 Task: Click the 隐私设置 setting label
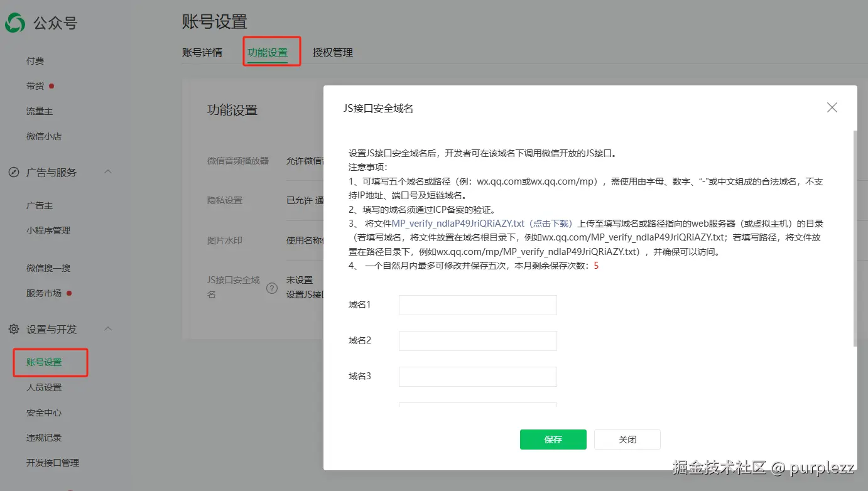pos(225,200)
